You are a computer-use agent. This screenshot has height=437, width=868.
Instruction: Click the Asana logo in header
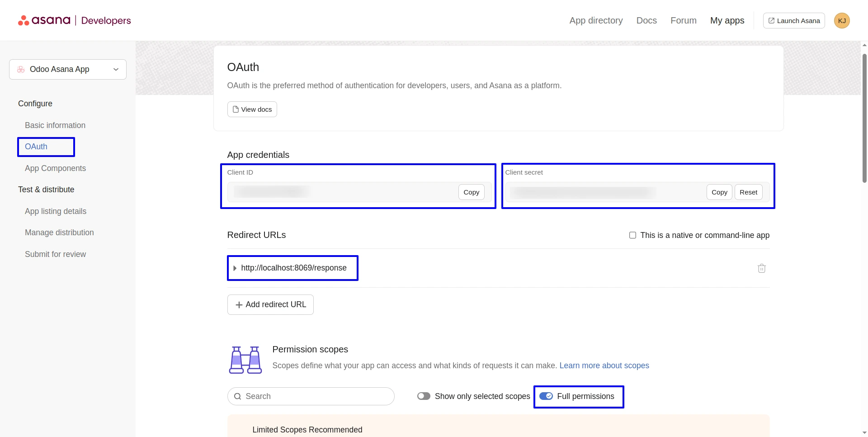pos(44,20)
